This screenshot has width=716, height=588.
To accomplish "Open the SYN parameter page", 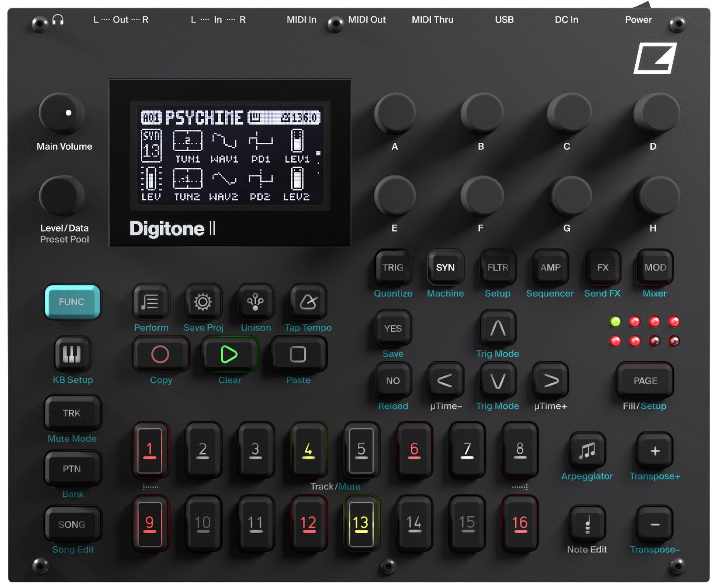I will [x=445, y=268].
